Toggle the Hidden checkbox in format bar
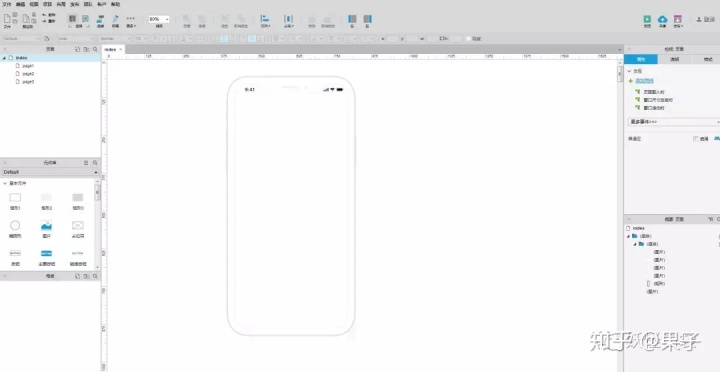Viewport: 720px width, 372px height. (468, 39)
